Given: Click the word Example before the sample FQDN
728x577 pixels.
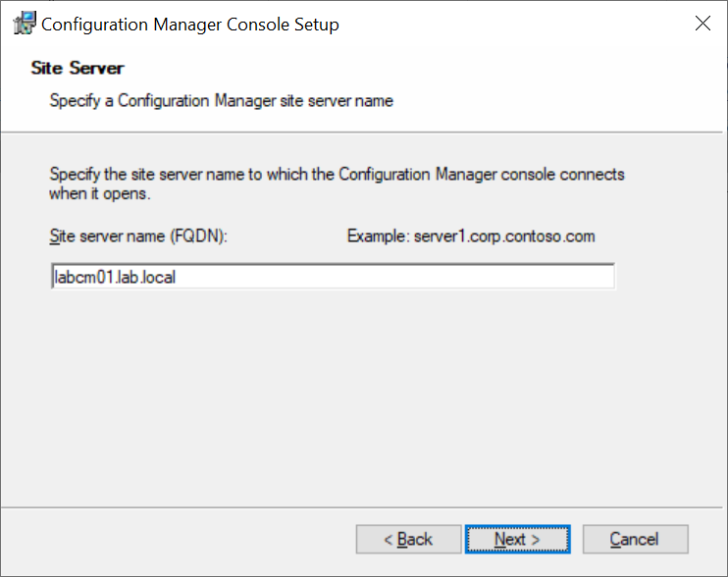Looking at the screenshot, I should click(x=379, y=236).
